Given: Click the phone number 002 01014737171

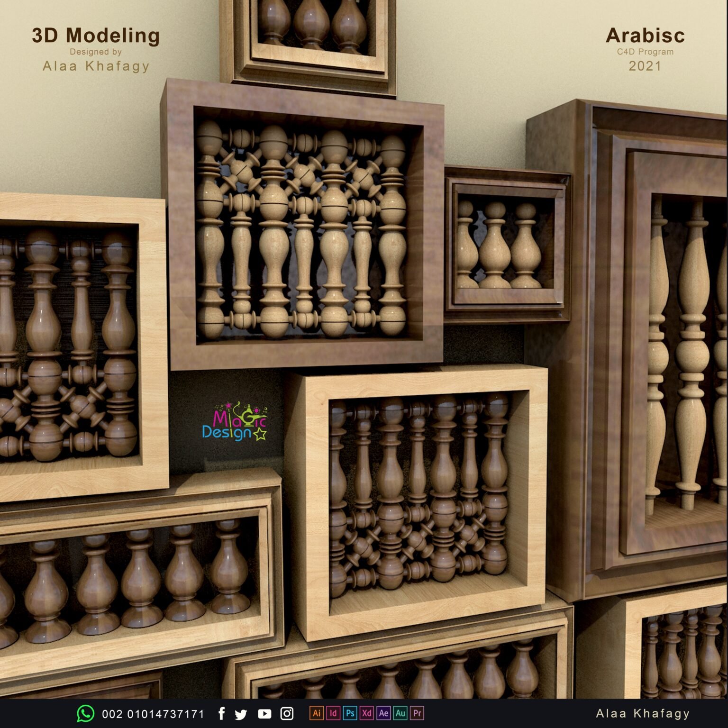Looking at the screenshot, I should (153, 714).
